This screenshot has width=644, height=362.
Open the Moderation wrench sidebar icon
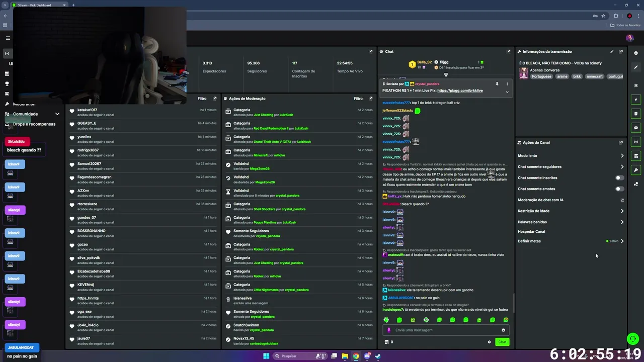coord(7,104)
